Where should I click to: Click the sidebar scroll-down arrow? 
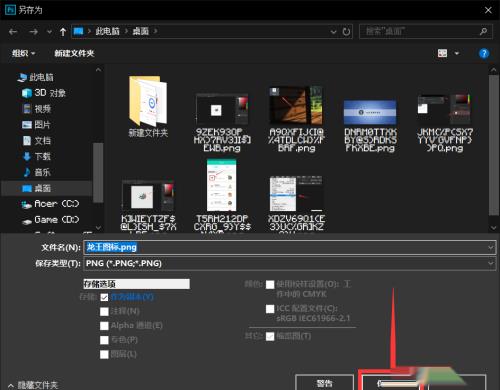click(98, 228)
